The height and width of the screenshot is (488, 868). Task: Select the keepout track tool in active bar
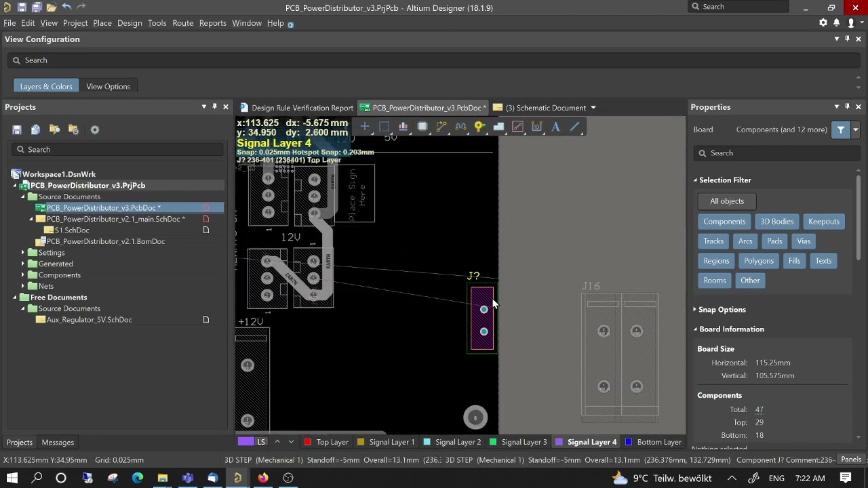click(x=518, y=127)
